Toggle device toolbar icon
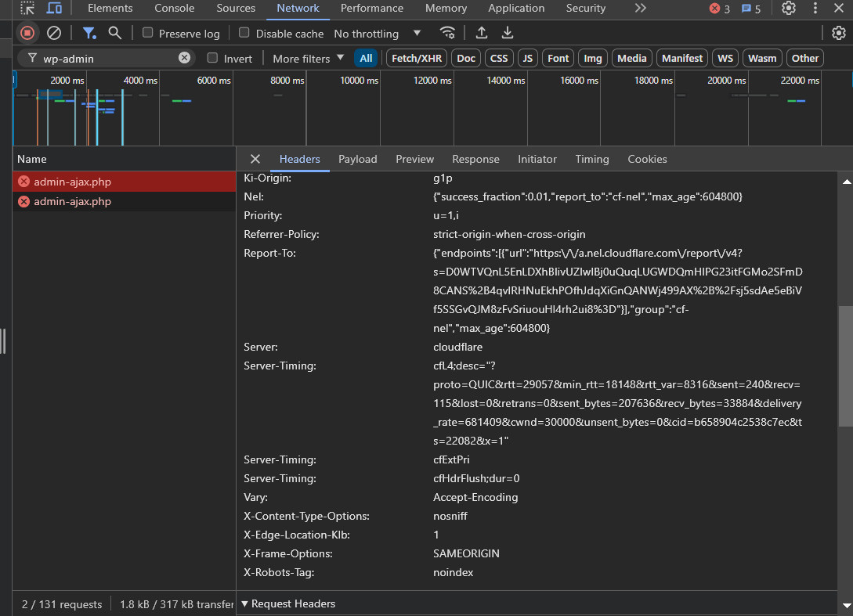Screen dimensions: 853x616 pos(54,9)
